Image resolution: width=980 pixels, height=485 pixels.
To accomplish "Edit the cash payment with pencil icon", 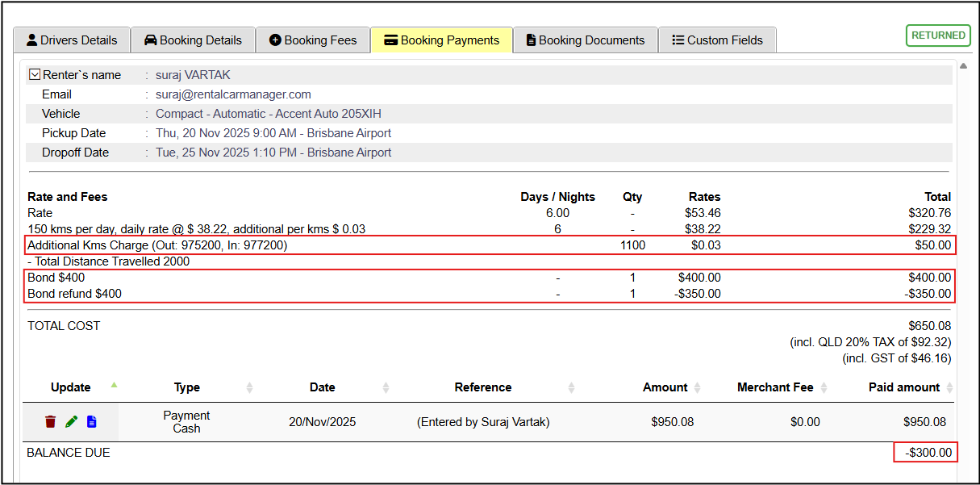I will (71, 422).
